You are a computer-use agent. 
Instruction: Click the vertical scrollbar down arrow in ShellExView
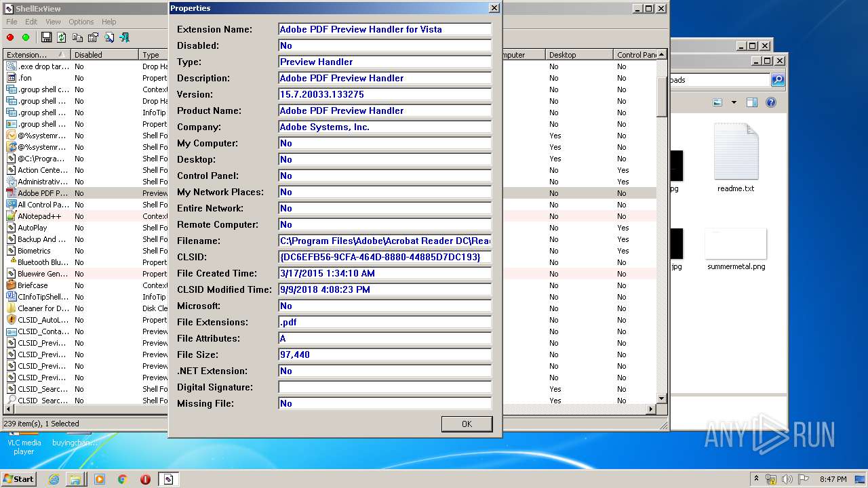pyautogui.click(x=662, y=399)
